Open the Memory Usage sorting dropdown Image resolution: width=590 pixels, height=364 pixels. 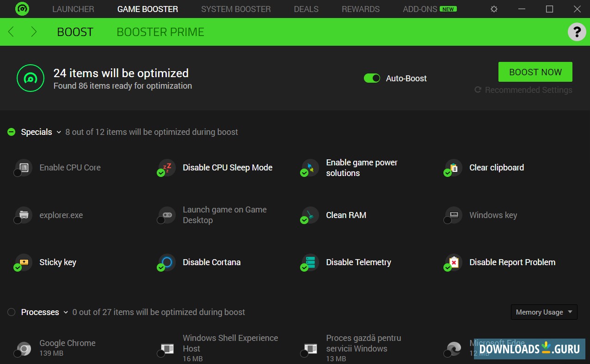(544, 312)
